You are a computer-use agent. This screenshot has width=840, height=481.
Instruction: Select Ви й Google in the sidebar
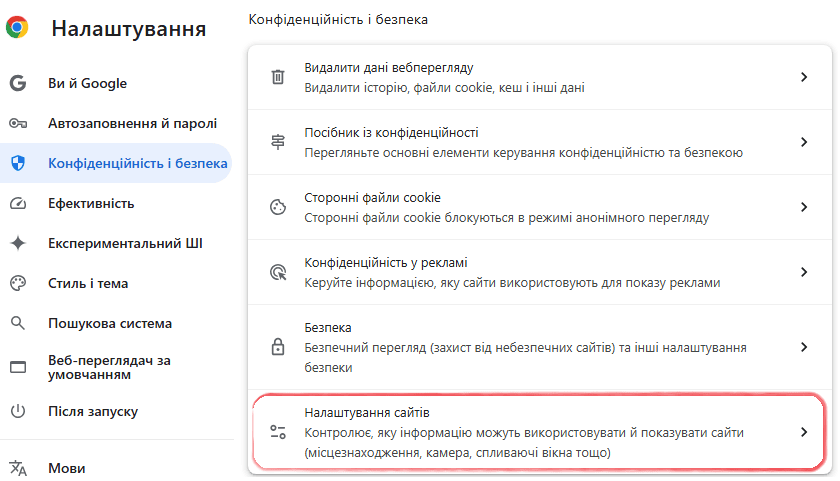(x=87, y=83)
